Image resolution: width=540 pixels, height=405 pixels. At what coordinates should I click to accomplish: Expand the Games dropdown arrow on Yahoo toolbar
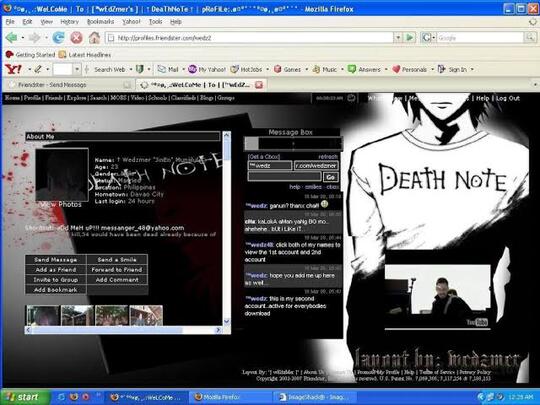click(x=307, y=70)
